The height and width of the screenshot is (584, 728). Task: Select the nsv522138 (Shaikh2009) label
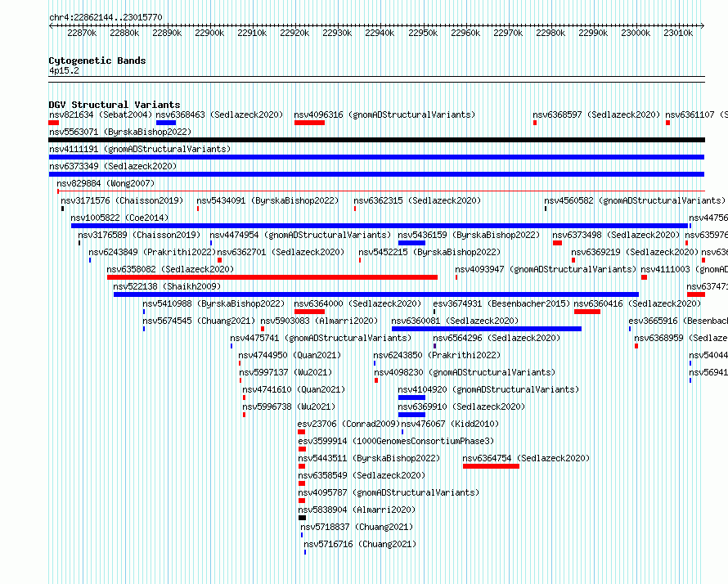pos(167,286)
